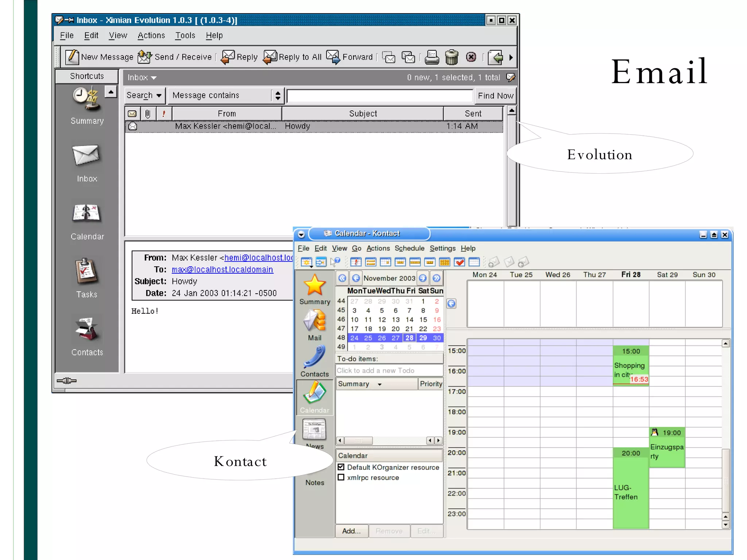
Task: Click Send / Receive in Evolution
Action: click(175, 57)
